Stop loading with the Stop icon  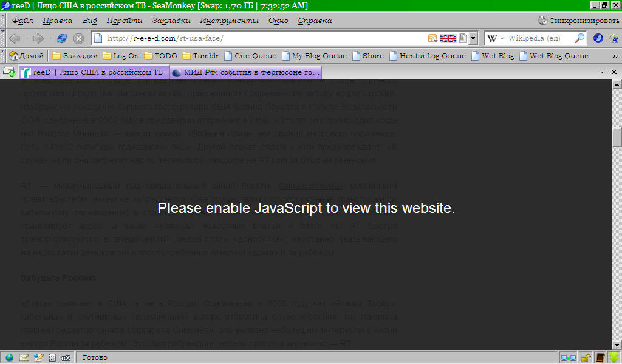(x=78, y=38)
